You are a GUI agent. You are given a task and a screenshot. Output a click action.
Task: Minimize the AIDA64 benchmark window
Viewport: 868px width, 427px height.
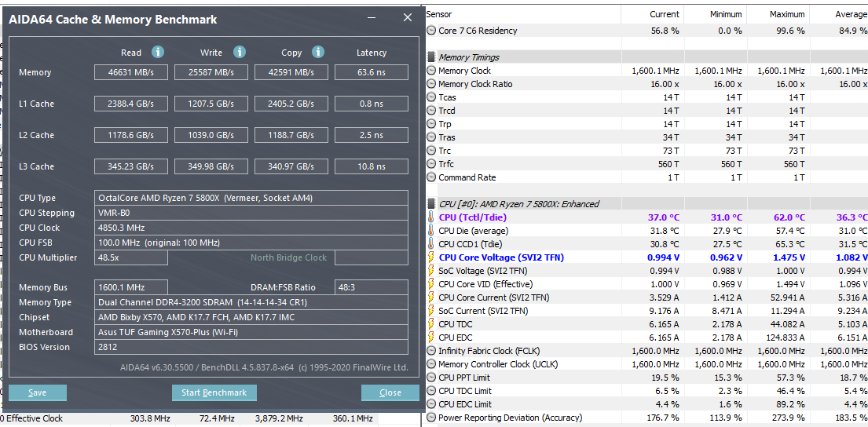point(372,18)
